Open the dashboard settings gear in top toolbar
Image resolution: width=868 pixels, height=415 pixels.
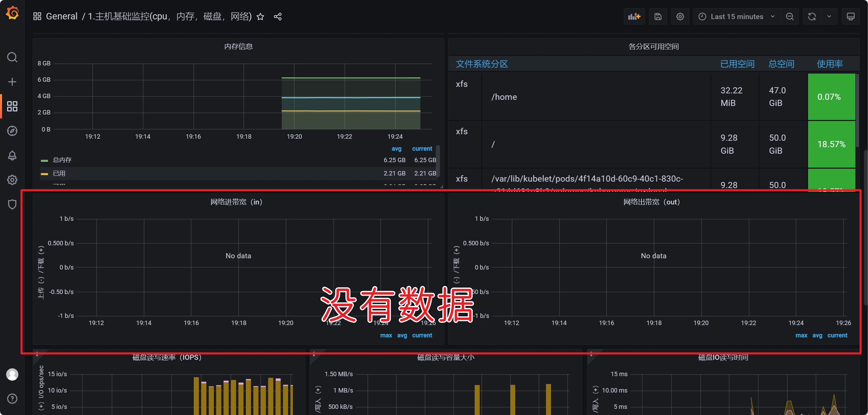click(x=680, y=16)
